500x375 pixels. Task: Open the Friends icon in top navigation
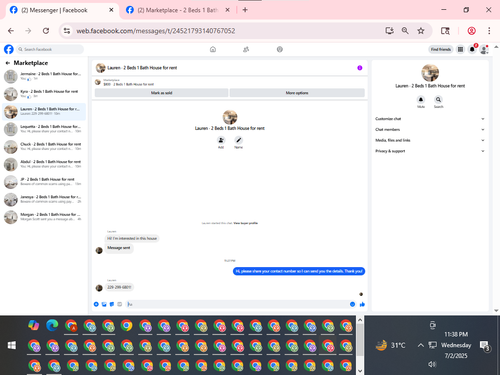pyautogui.click(x=246, y=49)
